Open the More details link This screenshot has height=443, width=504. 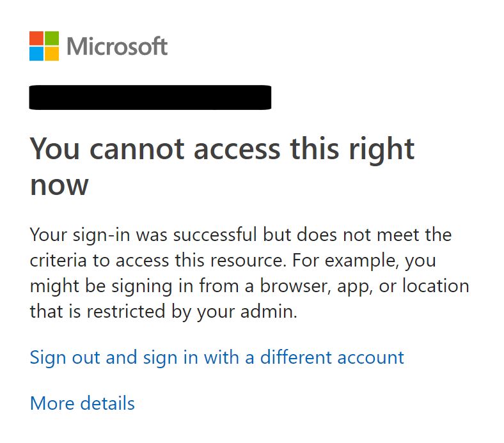pyautogui.click(x=83, y=403)
